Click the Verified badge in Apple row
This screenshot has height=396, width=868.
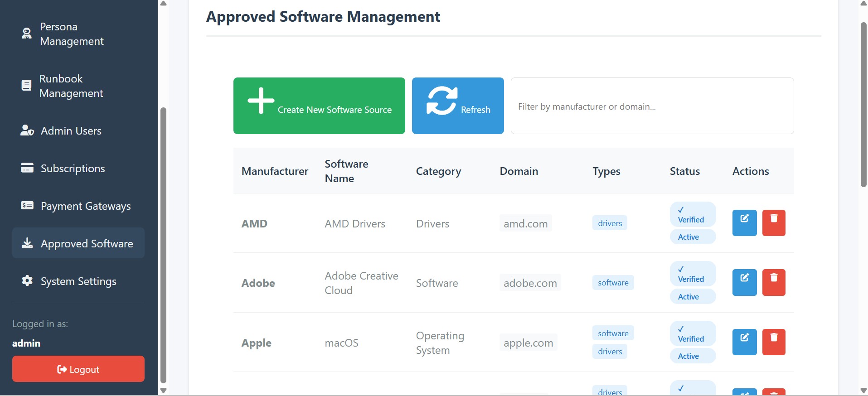tap(693, 333)
